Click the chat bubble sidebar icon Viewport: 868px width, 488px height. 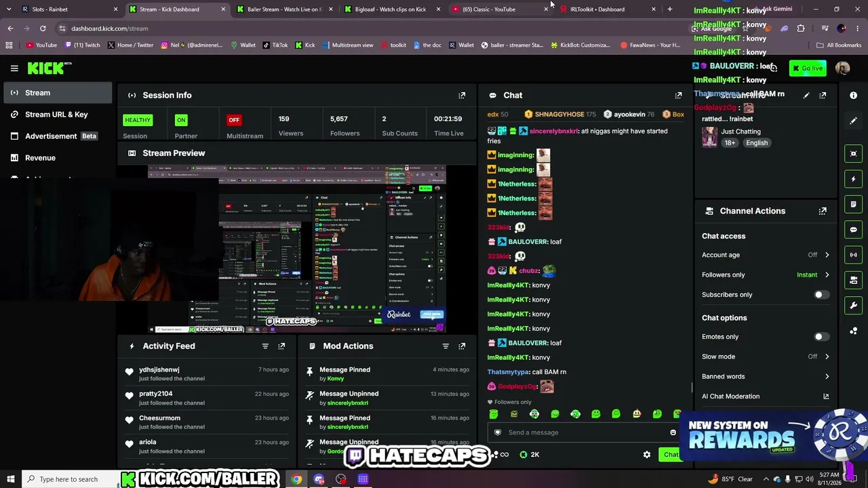click(x=853, y=230)
